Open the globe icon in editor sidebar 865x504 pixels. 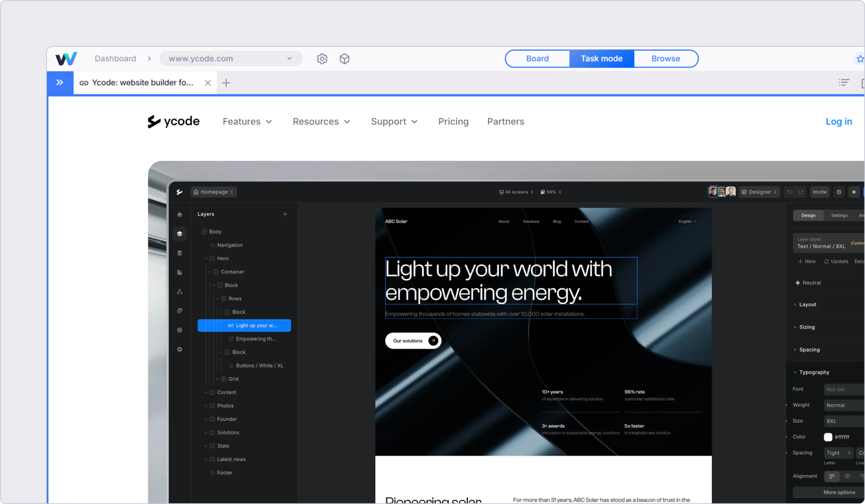pos(179,330)
